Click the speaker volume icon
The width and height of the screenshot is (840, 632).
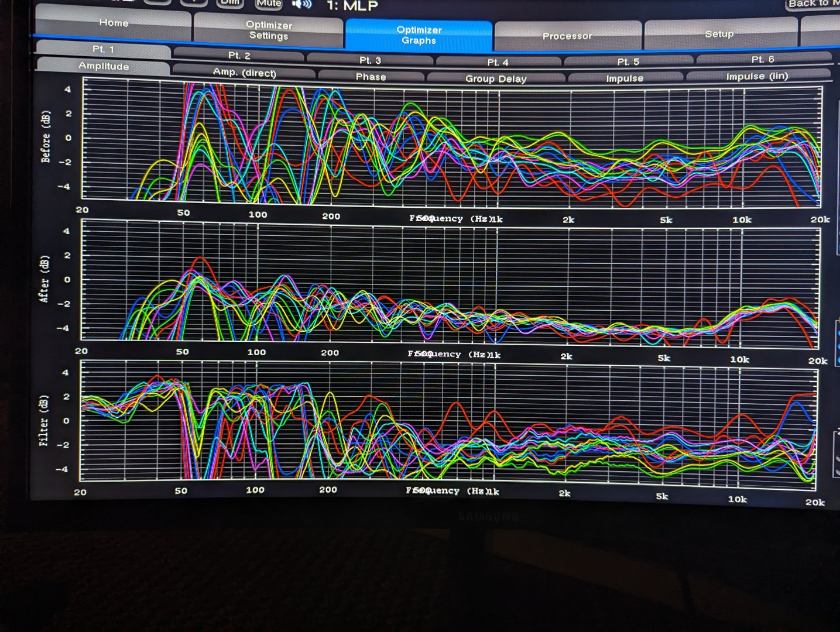[301, 5]
